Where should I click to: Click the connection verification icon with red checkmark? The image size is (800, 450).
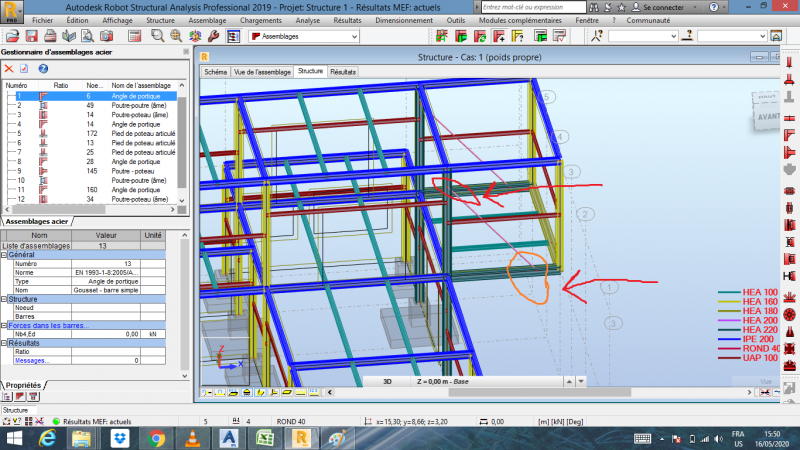point(560,36)
